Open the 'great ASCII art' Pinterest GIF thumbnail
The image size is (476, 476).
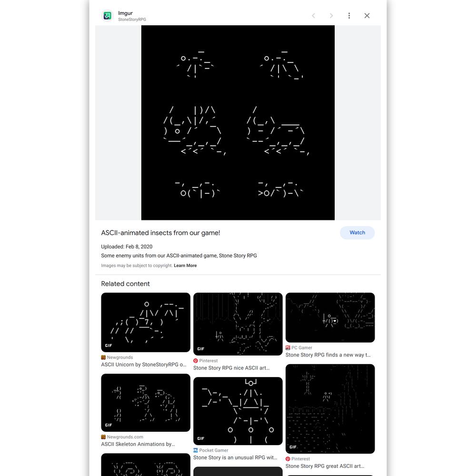click(330, 408)
